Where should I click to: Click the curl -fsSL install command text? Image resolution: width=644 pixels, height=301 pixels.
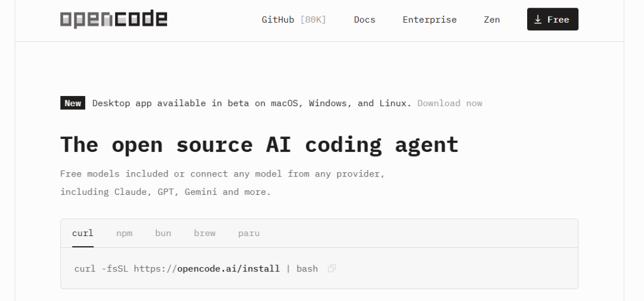click(x=196, y=269)
